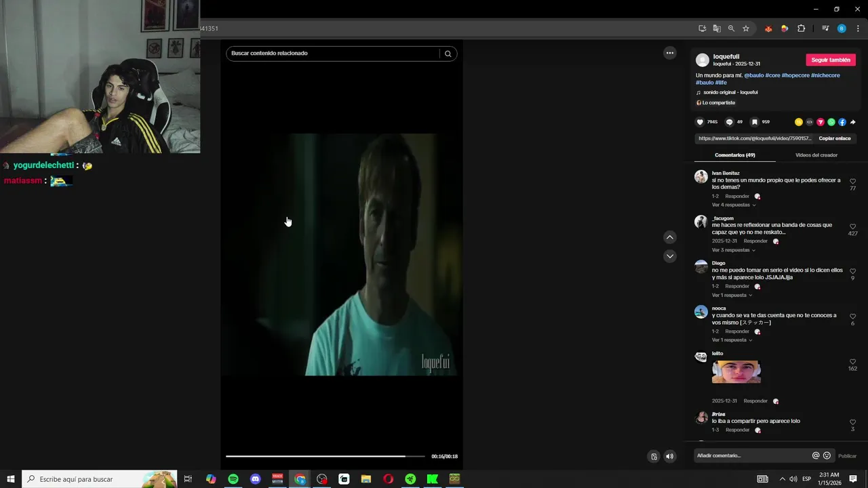The height and width of the screenshot is (488, 868).
Task: Click sonido original - loquefui link
Action: point(730,92)
